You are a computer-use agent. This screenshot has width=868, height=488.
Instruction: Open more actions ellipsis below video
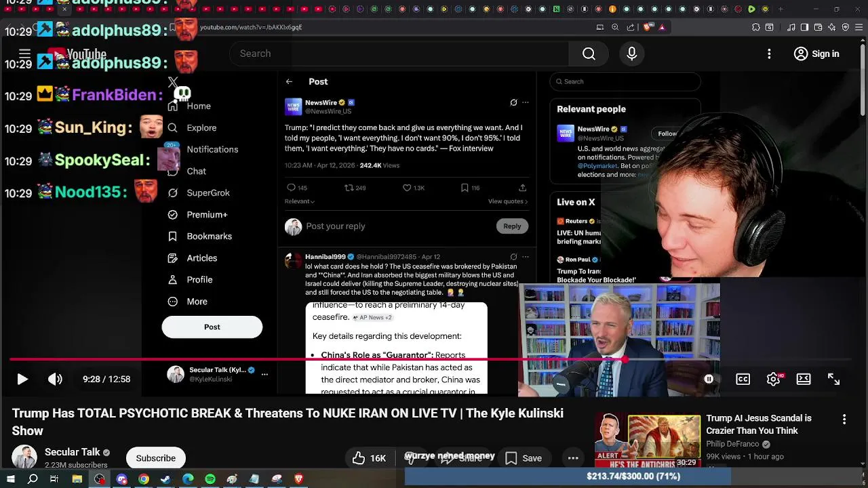point(573,458)
